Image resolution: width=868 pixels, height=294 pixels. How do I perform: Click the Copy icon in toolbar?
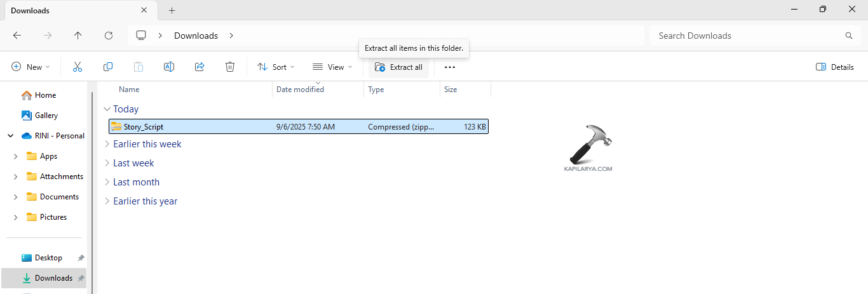point(108,67)
